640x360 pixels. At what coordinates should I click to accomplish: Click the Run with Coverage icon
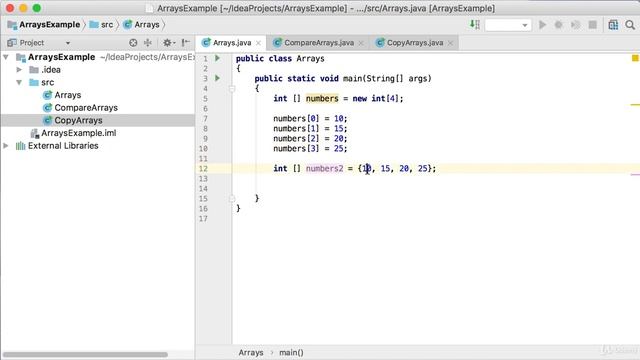(576, 25)
